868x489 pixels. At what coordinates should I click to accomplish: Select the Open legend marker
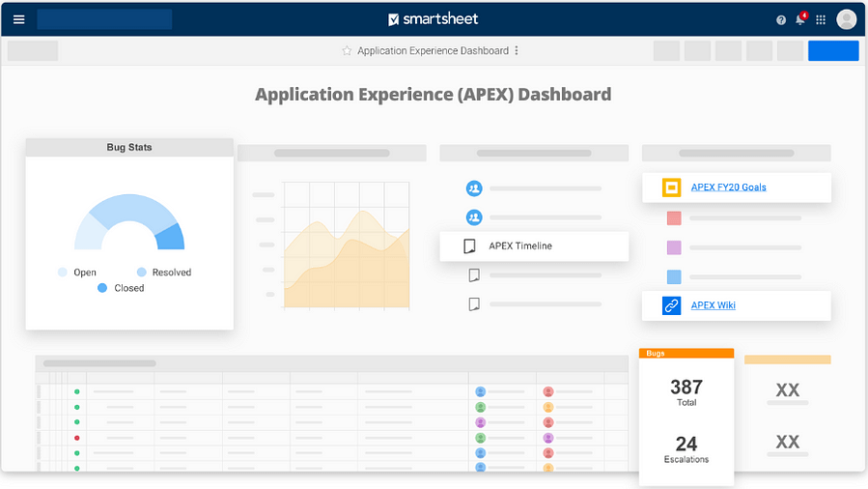click(x=63, y=272)
